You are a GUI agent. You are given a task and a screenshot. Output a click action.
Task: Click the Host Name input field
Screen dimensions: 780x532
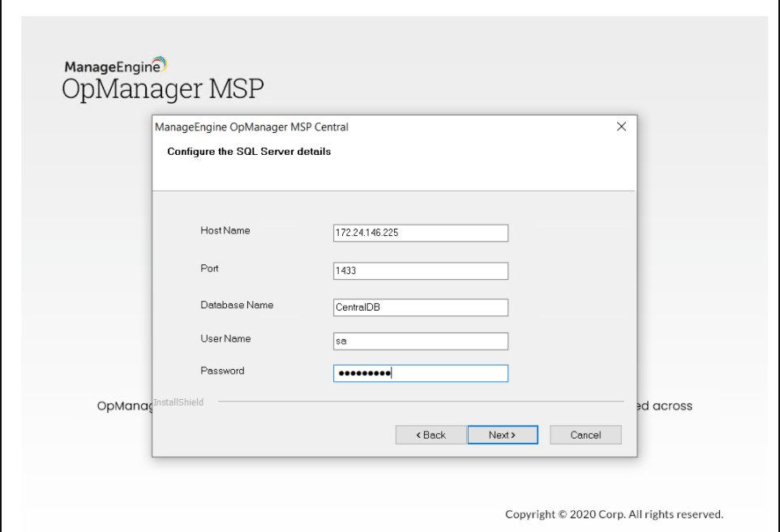(x=420, y=233)
